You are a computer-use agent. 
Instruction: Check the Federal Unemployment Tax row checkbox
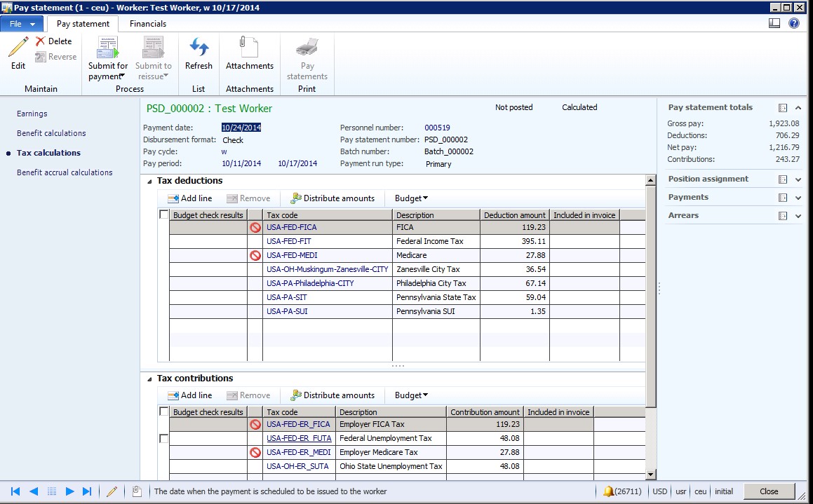coord(164,438)
